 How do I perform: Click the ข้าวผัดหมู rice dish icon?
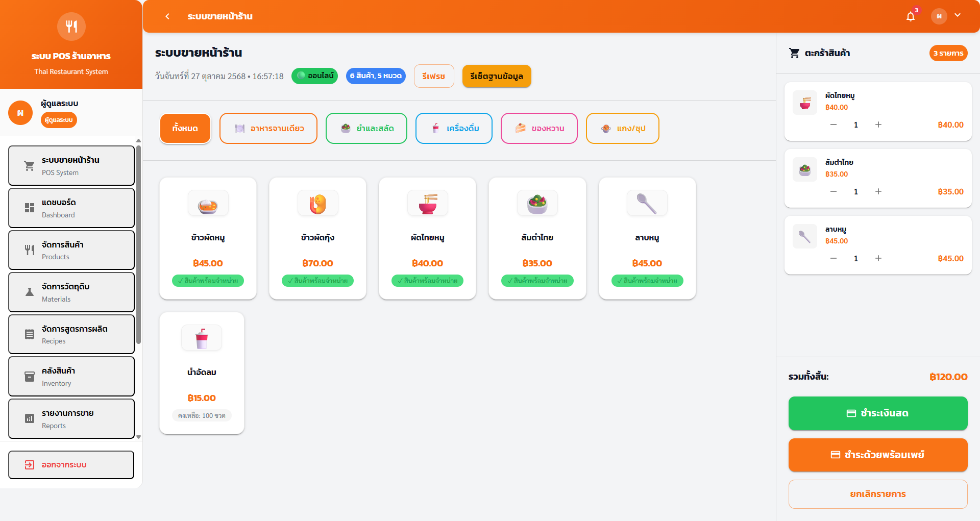[x=208, y=204]
